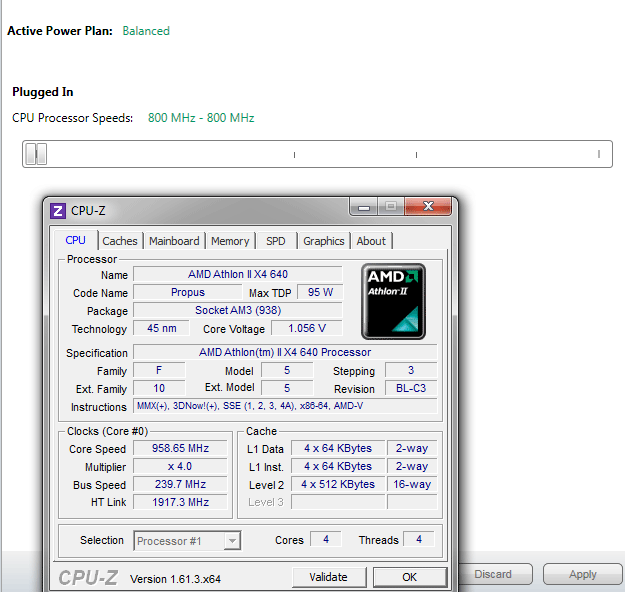Click the L1 Inst. 4 x 64 KBytes value
This screenshot has width=625, height=592.
tap(338, 466)
